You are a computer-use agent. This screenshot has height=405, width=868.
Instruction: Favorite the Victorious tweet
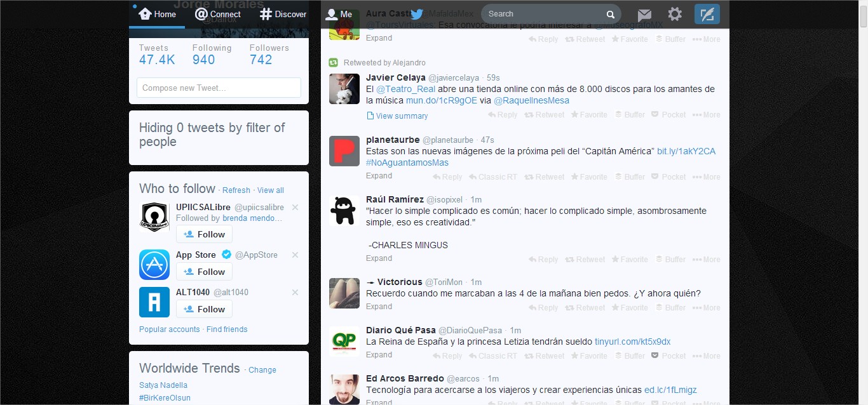pyautogui.click(x=630, y=308)
